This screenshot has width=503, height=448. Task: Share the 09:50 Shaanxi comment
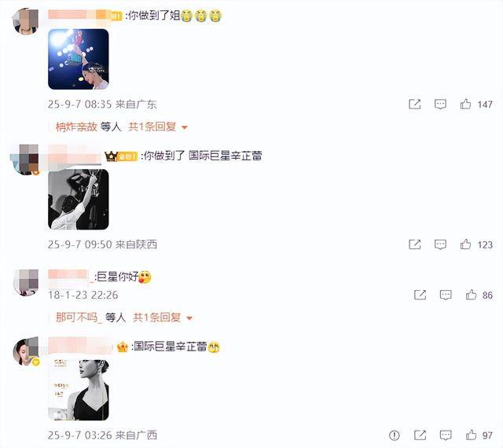pyautogui.click(x=415, y=244)
